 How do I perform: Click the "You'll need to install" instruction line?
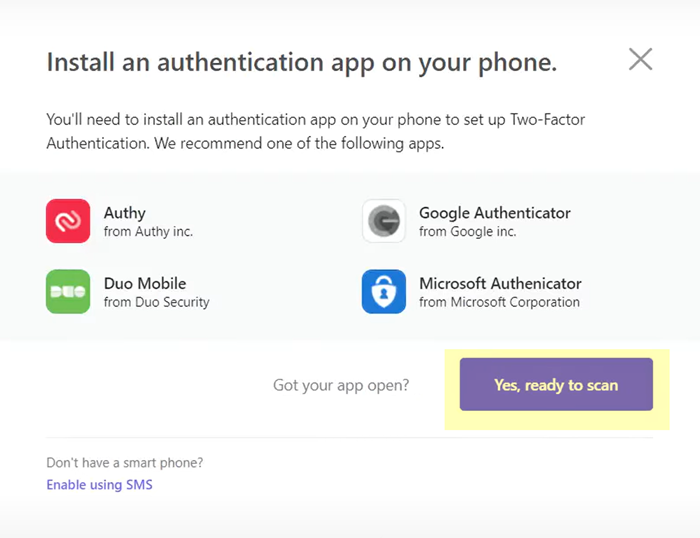pos(315,120)
